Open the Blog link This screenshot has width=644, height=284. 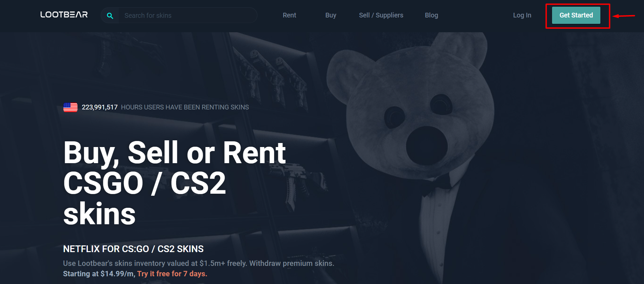[431, 15]
